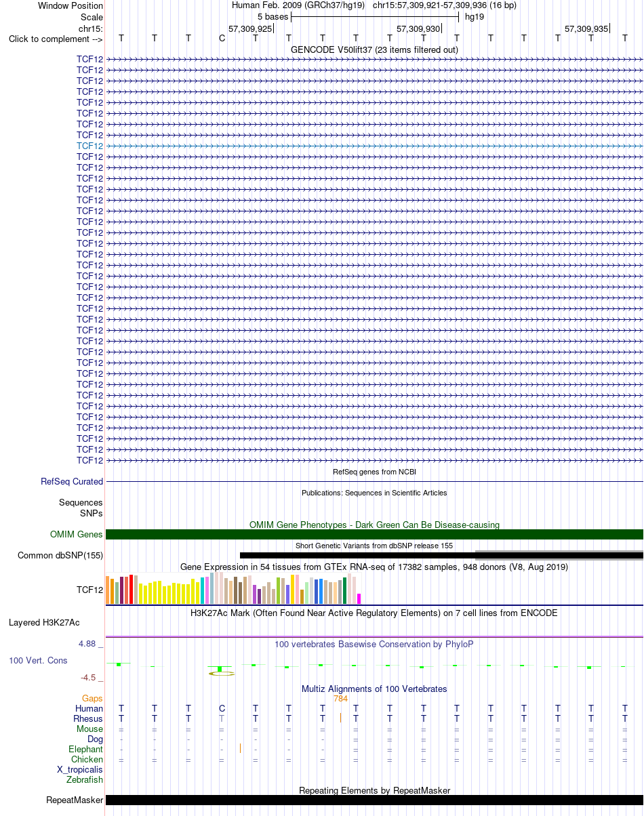Click the 57,309,925 position label
Image resolution: width=644 pixels, height=816 pixels.
click(250, 29)
